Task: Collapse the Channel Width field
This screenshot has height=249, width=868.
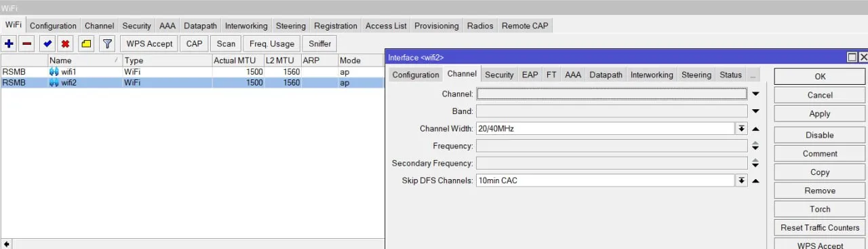Action: [755, 128]
